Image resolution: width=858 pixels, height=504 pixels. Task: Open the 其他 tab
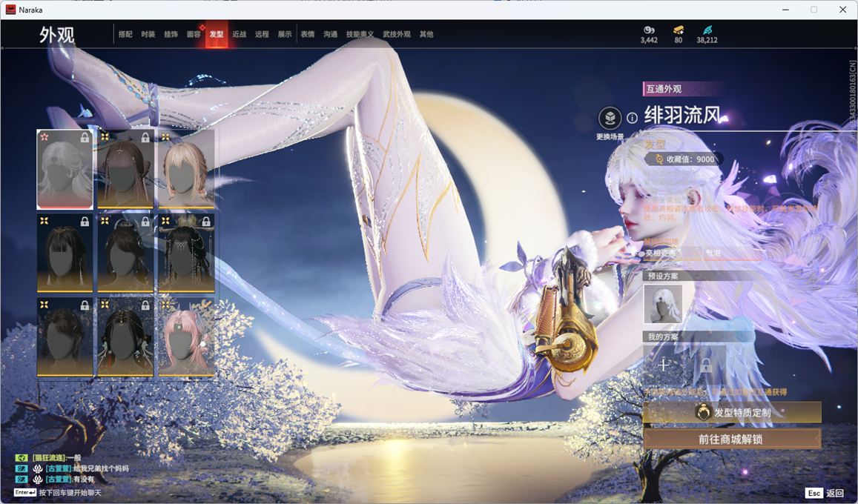(x=426, y=34)
